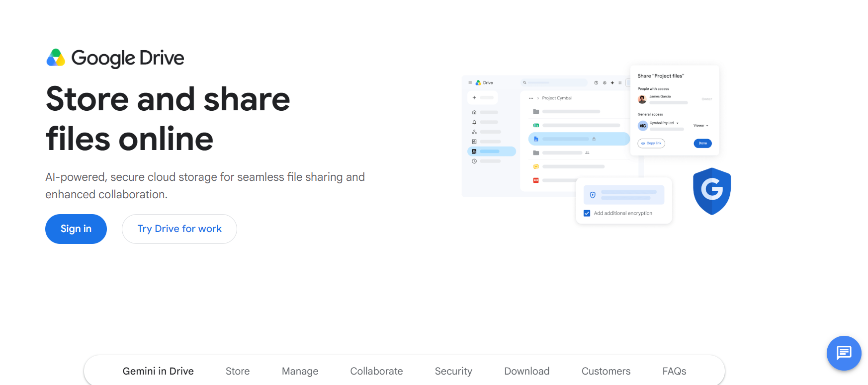Open the blue chat support bubble

(x=844, y=353)
